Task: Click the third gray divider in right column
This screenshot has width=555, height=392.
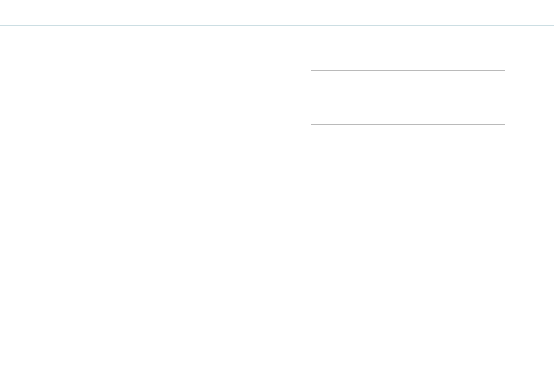Action: [409, 270]
